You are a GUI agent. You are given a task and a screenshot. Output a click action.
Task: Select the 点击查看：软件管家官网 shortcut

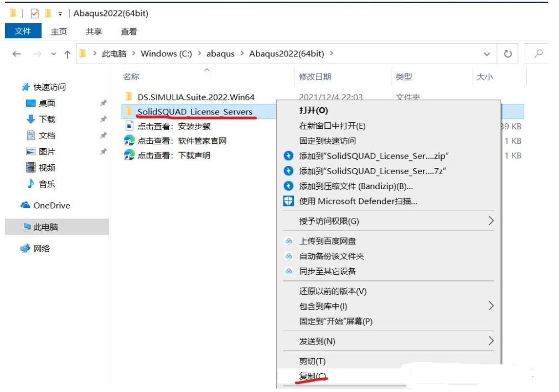click(182, 141)
